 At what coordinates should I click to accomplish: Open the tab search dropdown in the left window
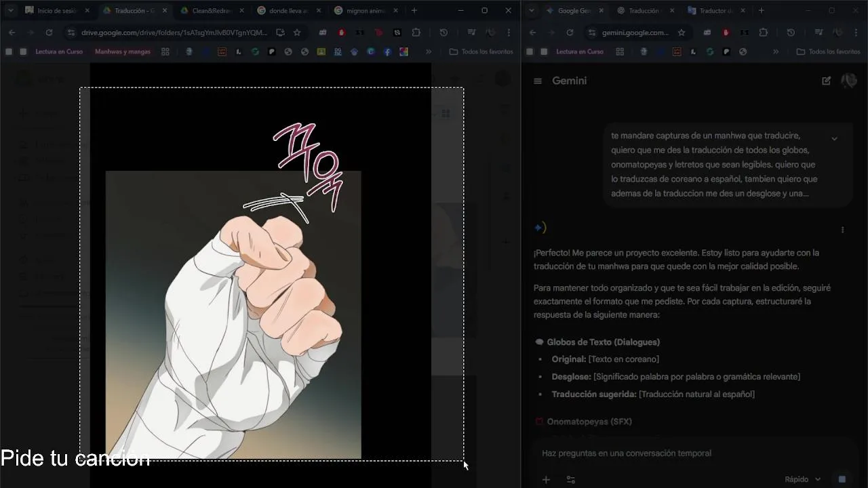(10, 11)
